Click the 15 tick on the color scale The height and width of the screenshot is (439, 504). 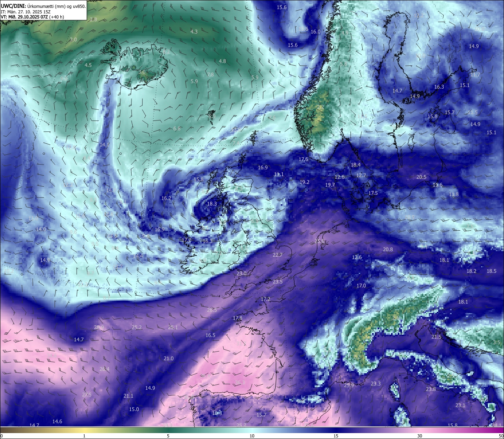336,436
